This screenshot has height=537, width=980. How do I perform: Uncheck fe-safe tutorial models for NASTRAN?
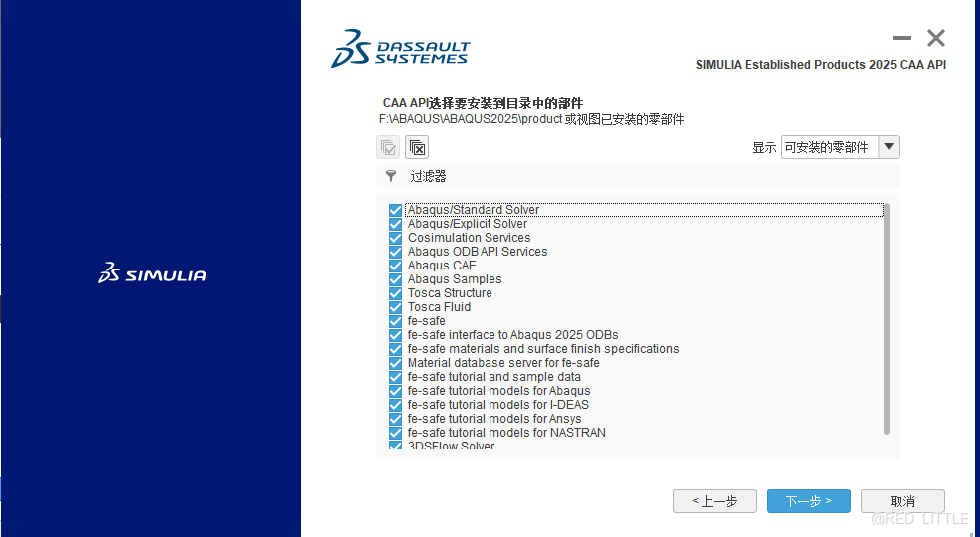(x=395, y=433)
